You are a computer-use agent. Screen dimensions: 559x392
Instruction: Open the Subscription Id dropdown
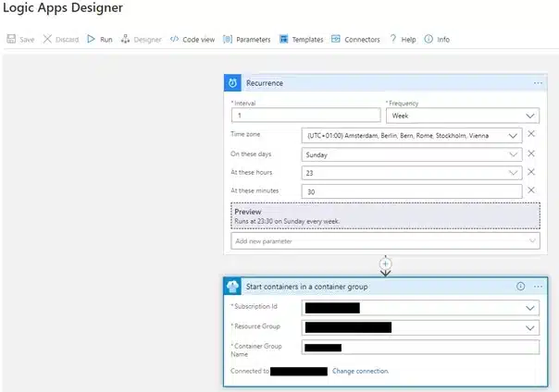point(420,308)
